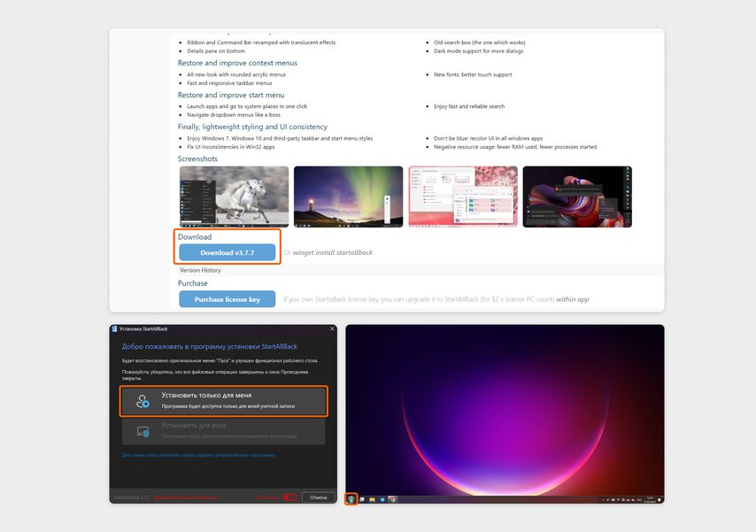This screenshot has width=756, height=532.
Task: Click the Purchase license key button
Action: click(228, 299)
